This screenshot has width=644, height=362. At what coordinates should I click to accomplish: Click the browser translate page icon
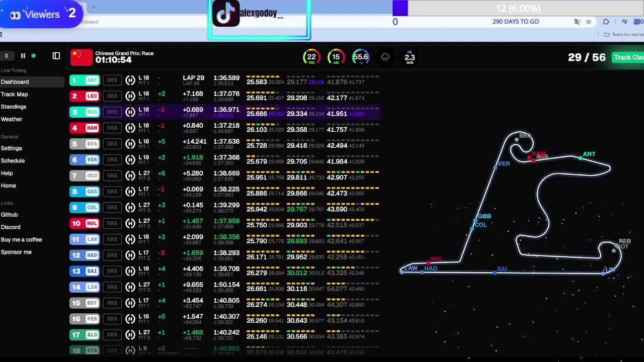point(577,22)
